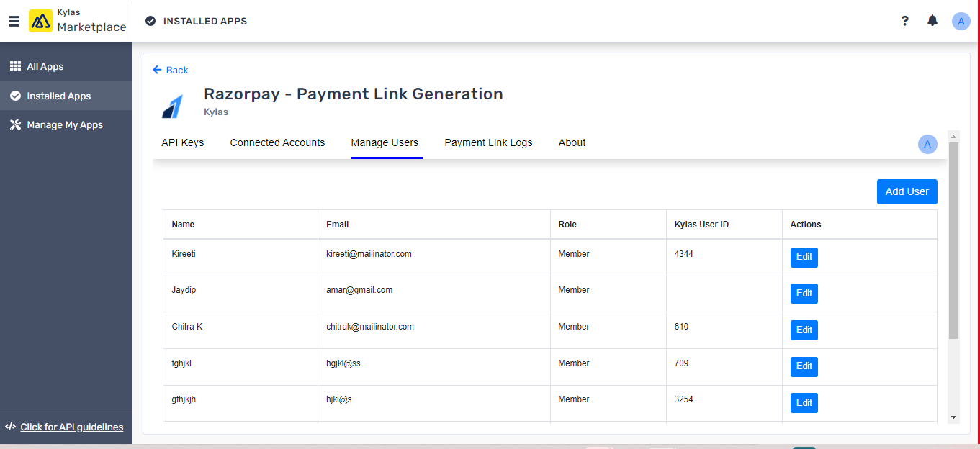Click the email hjkl@s
The width and height of the screenshot is (980, 449).
(x=338, y=399)
